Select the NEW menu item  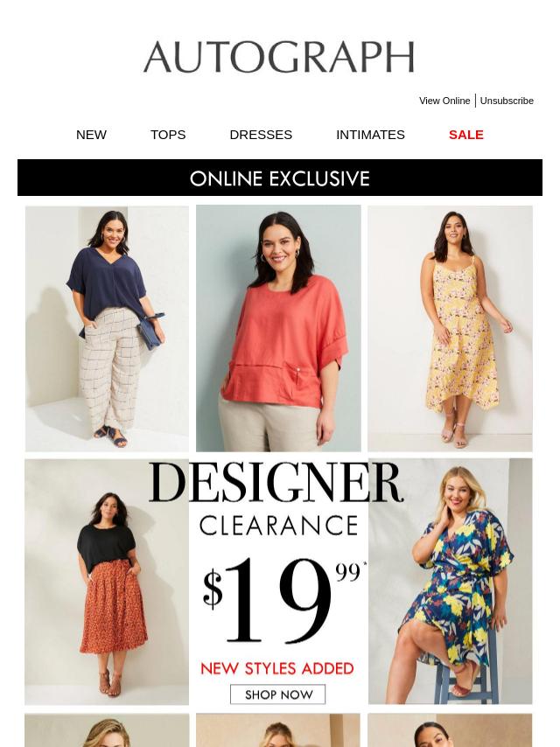91,135
